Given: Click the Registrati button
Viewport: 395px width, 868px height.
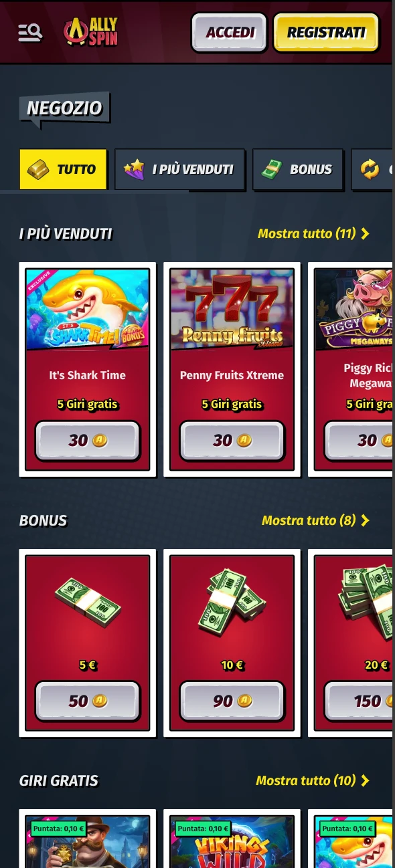Looking at the screenshot, I should [x=326, y=32].
